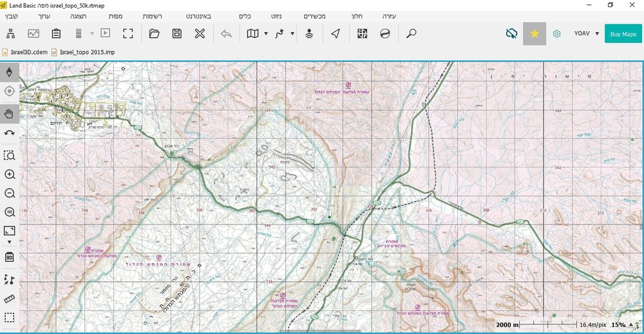Toggle the cloud sync icon
Screen dimensions: 644x334
point(511,33)
